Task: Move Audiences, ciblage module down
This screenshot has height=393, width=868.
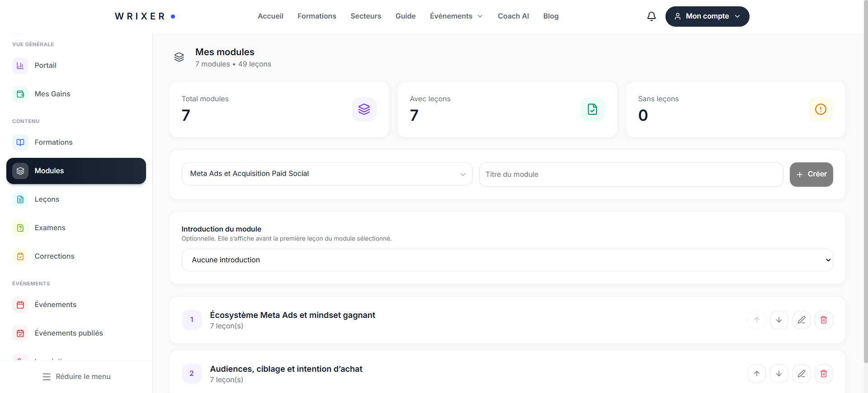Action: (x=779, y=374)
